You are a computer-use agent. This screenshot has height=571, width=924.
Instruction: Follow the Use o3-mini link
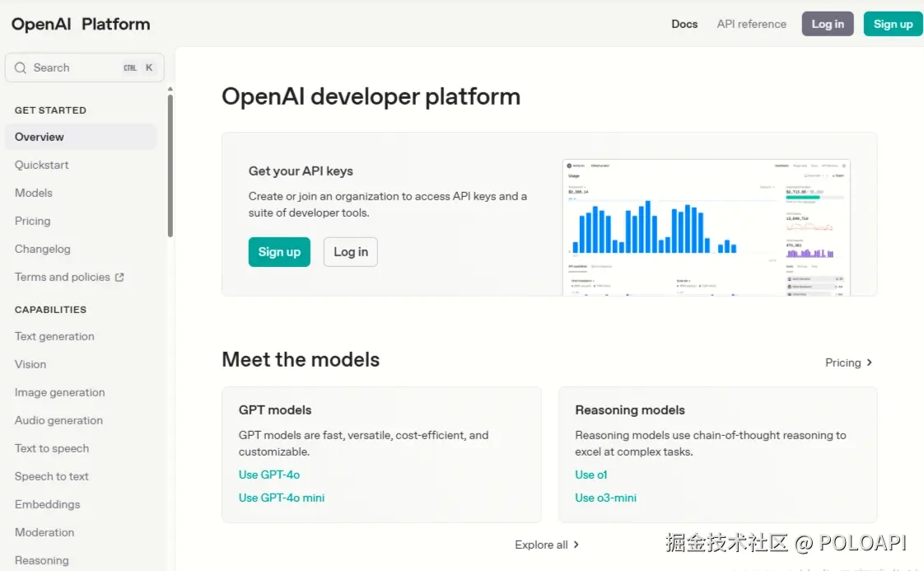click(x=605, y=498)
